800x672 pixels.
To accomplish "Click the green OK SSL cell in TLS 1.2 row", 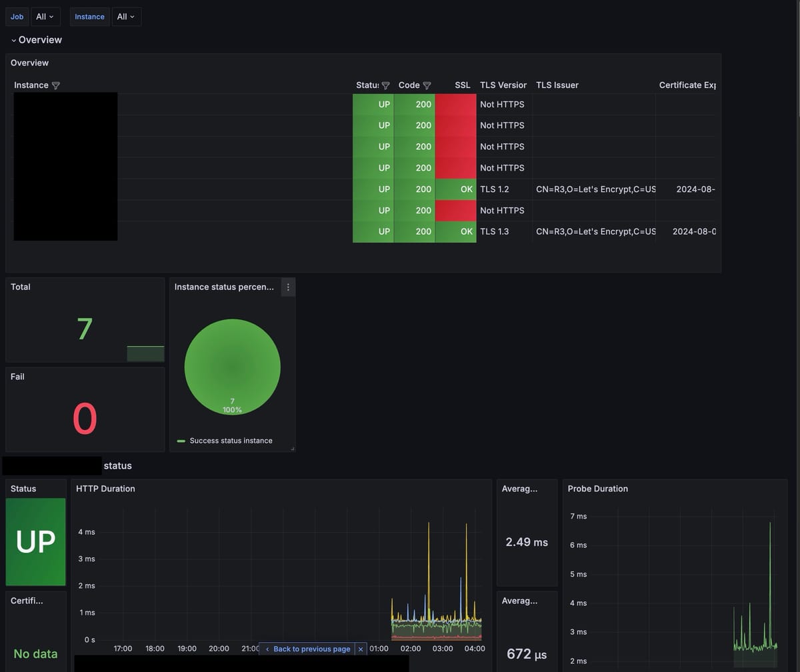I will (456, 189).
